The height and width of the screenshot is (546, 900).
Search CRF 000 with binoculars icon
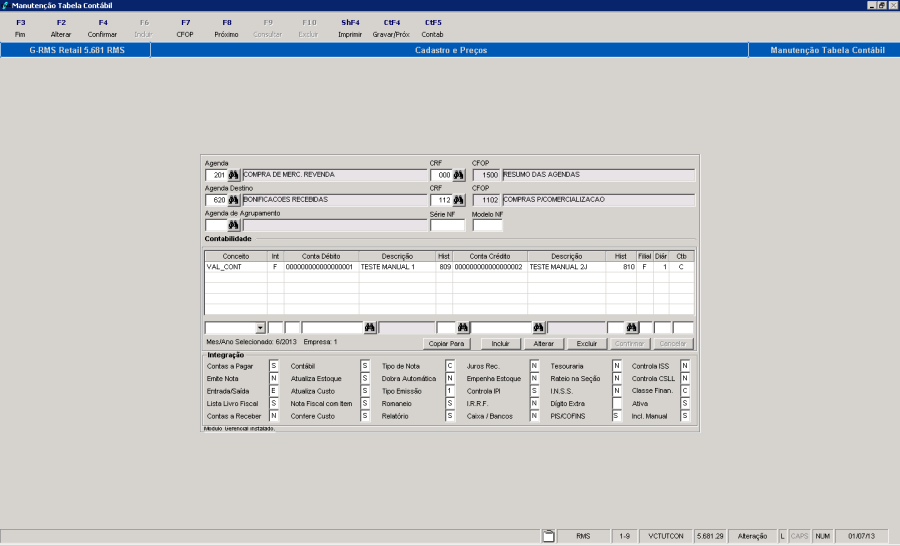(x=459, y=175)
